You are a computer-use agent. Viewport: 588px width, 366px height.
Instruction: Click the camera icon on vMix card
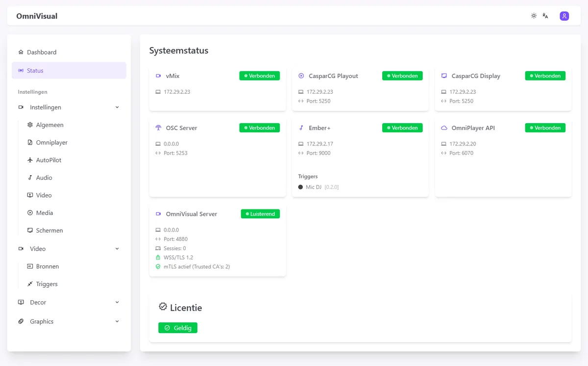tap(158, 76)
